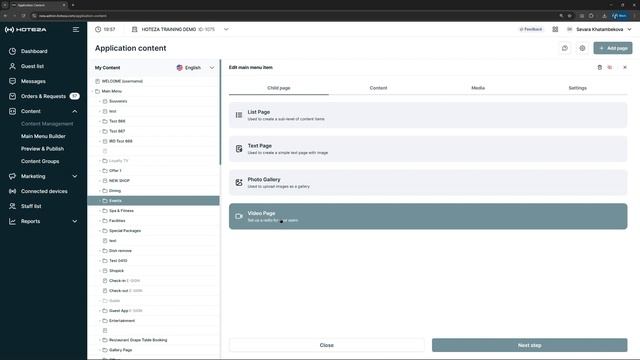
Task: Expand the Entertainment tree node
Action: pos(100,321)
